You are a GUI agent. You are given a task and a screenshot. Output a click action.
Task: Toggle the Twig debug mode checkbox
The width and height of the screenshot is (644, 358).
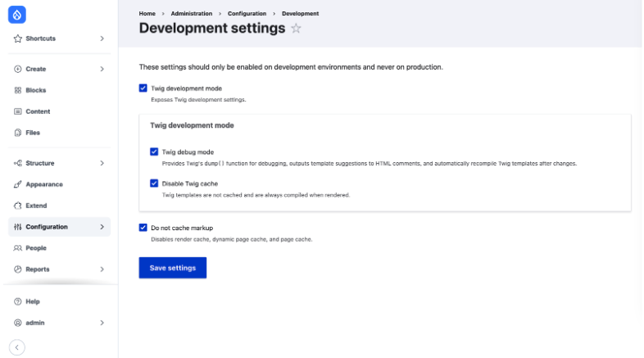coord(154,152)
